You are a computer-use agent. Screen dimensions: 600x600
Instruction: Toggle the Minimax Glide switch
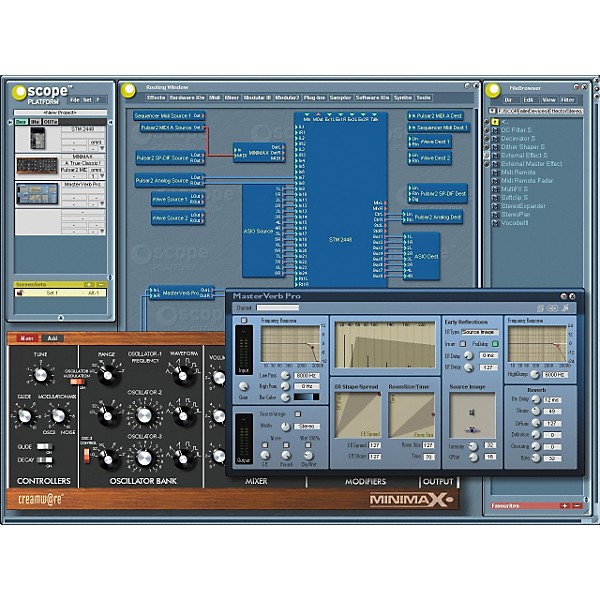pos(45,447)
